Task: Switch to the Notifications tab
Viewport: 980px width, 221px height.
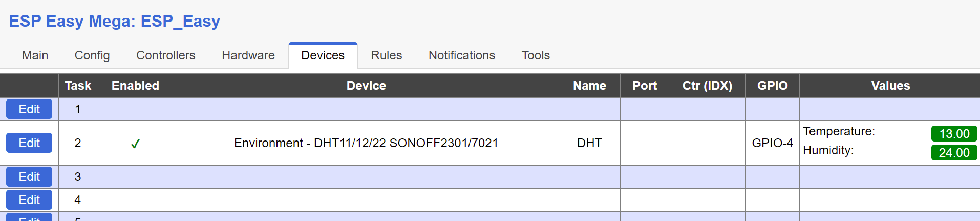Action: coord(461,55)
